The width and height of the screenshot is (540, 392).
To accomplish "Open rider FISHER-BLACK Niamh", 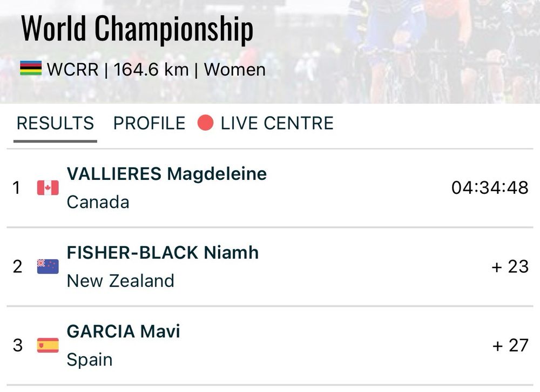I will coord(163,253).
